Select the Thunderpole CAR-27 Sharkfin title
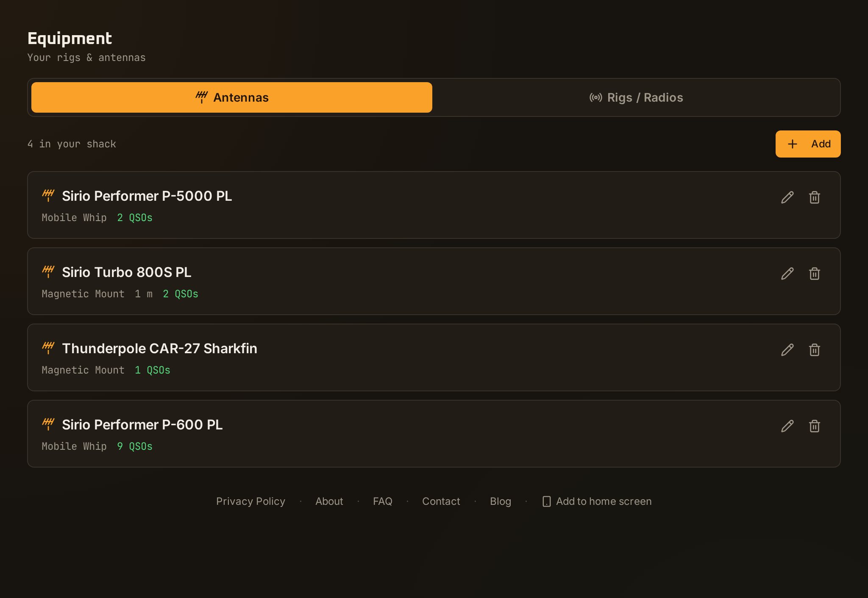 pos(160,349)
